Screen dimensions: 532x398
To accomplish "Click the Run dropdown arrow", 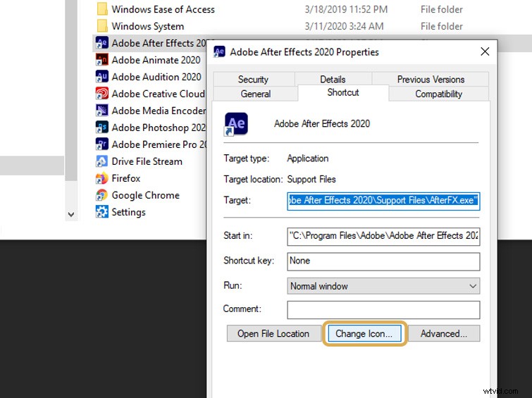I will pos(473,286).
